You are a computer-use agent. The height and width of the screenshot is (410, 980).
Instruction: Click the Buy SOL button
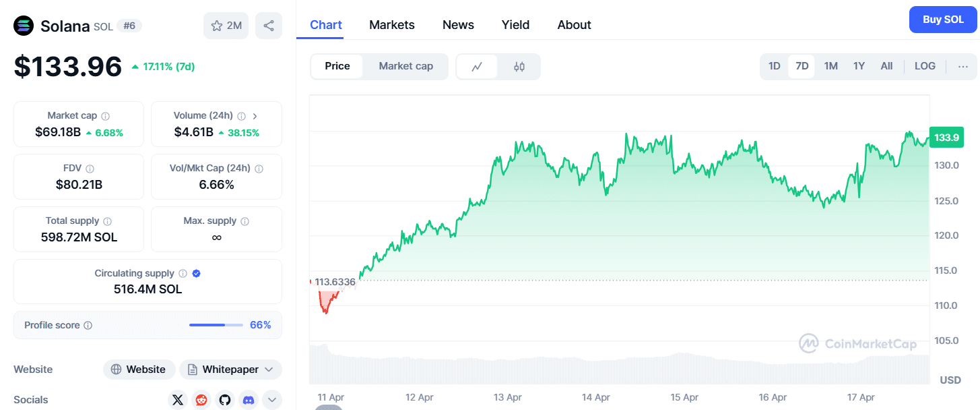point(943,20)
